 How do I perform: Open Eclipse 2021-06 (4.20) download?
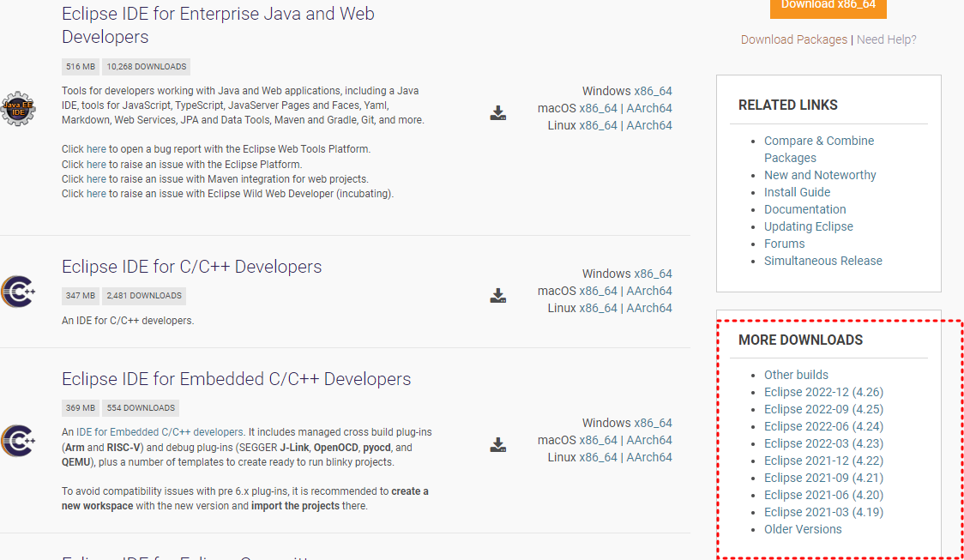click(x=823, y=496)
